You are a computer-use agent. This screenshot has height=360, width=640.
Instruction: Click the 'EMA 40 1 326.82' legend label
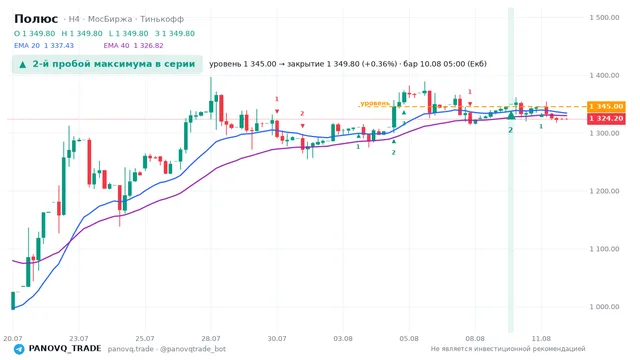click(x=133, y=46)
